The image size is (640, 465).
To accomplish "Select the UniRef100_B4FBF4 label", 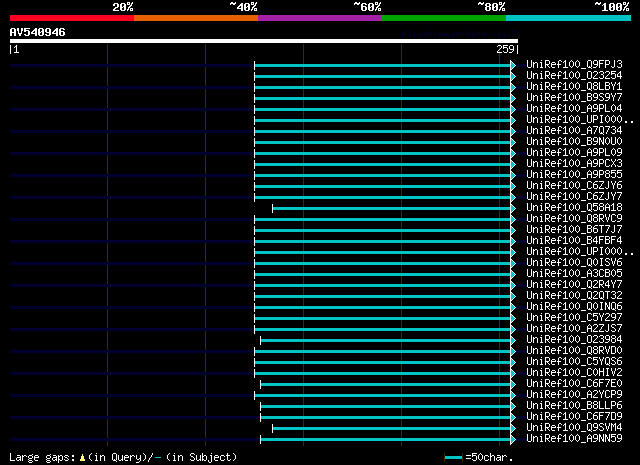I will click(x=574, y=241).
